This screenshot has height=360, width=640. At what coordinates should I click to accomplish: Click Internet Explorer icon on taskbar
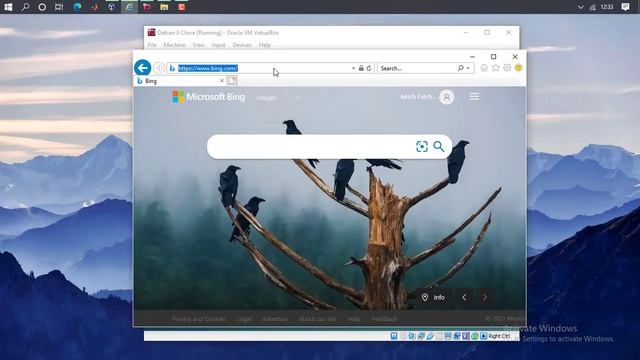point(129,7)
